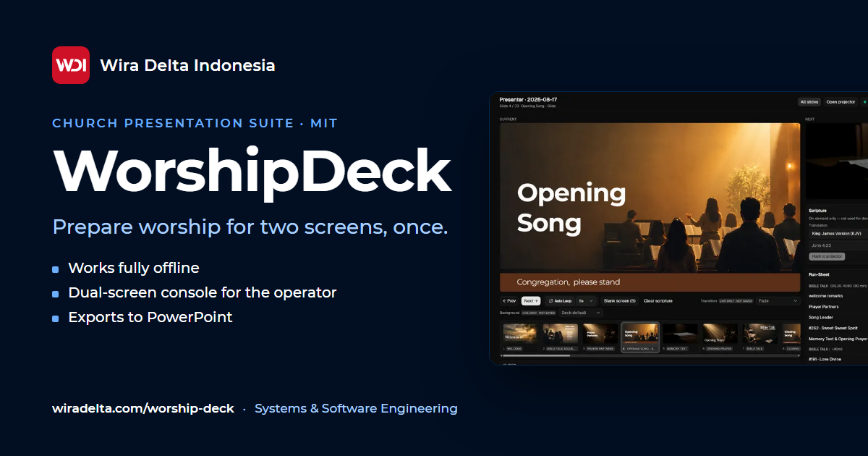
Task: Open the Fade transition dropdown
Action: coord(778,300)
